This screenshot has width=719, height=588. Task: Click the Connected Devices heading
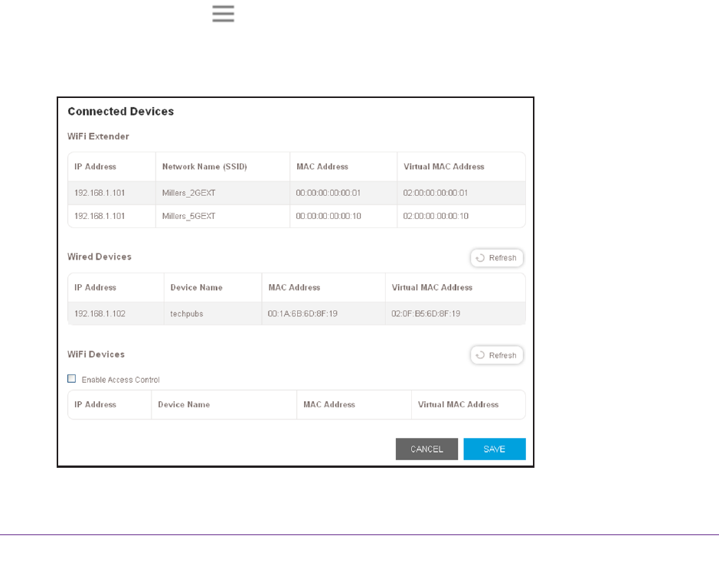120,112
